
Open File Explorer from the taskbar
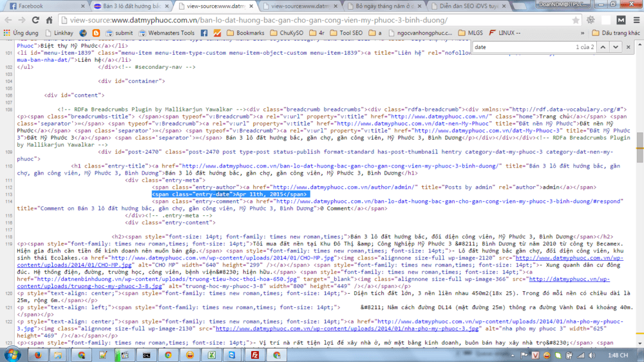[59, 355]
